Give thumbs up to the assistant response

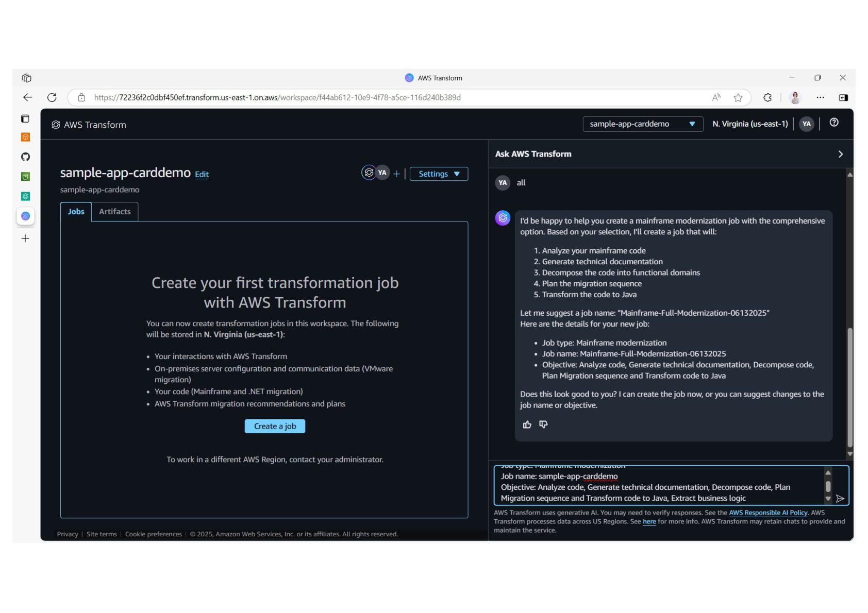527,424
